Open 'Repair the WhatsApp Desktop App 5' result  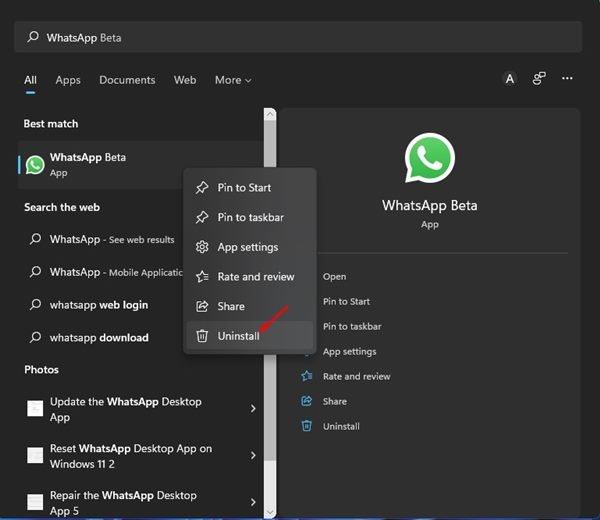(123, 502)
